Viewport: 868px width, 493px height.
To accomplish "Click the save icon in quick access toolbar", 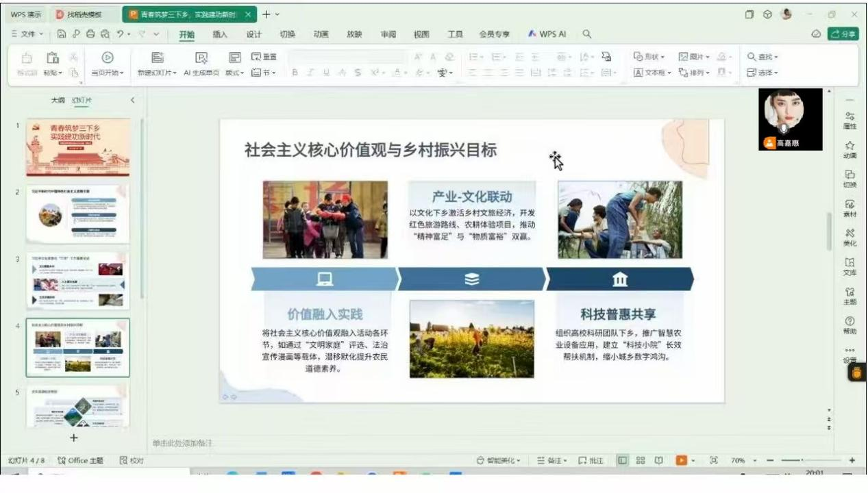I will 62,34.
